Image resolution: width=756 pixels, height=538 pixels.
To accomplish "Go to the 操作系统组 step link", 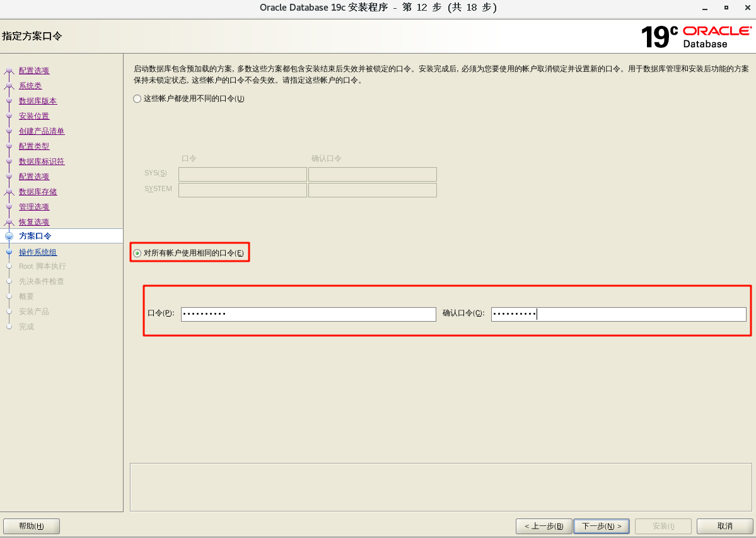I will pos(38,252).
